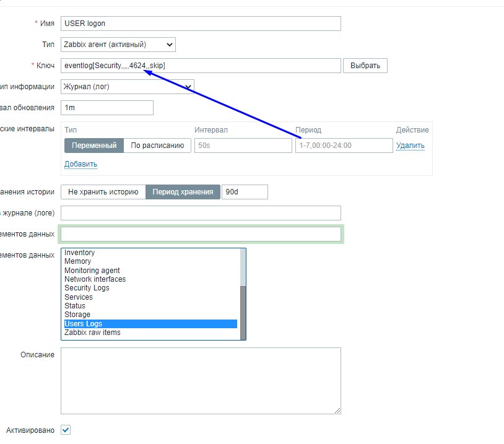
Task: Select Users Logs in applications list
Action: (150, 324)
